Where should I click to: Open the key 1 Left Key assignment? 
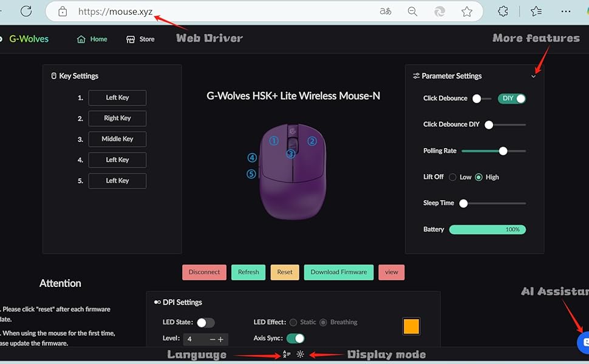(117, 98)
